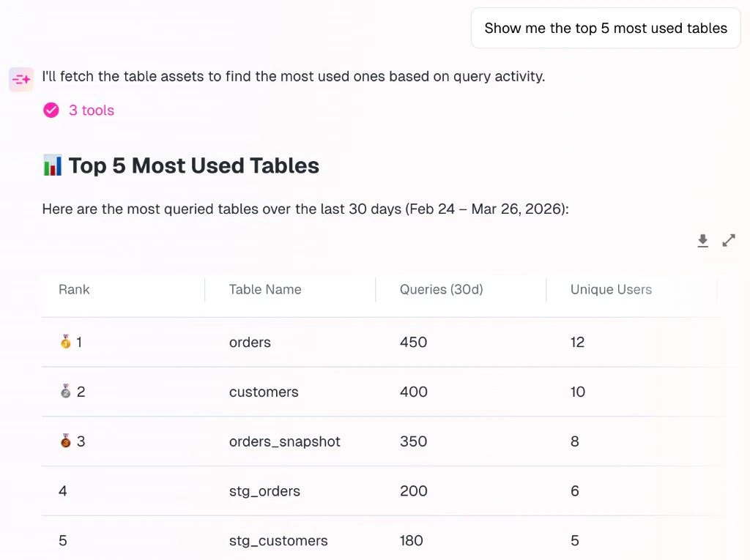Viewport: 750px width, 560px height.
Task: Click the stg_orders table name
Action: (264, 491)
